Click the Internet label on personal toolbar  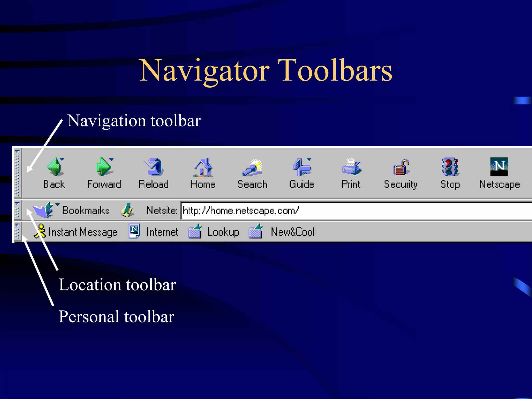click(x=162, y=232)
